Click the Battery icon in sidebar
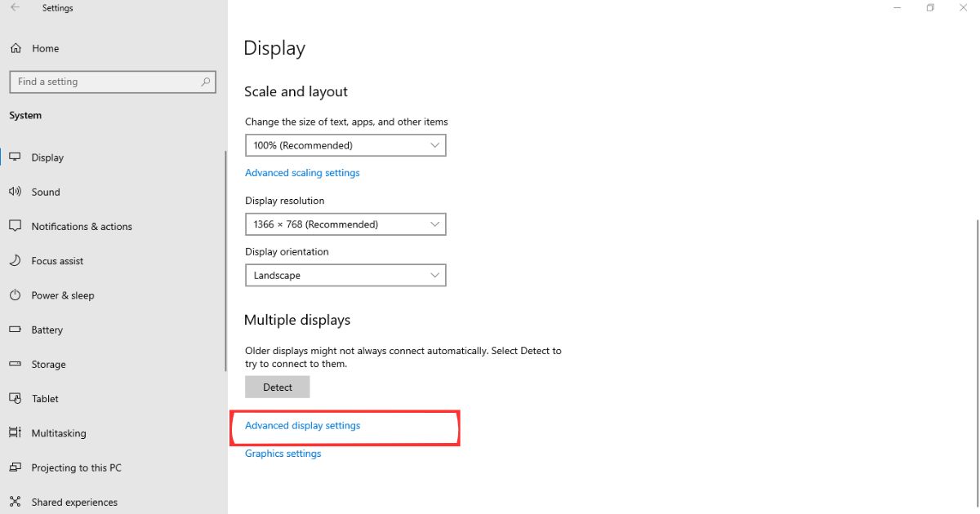Viewport: 980px width, 514px height. (x=15, y=330)
